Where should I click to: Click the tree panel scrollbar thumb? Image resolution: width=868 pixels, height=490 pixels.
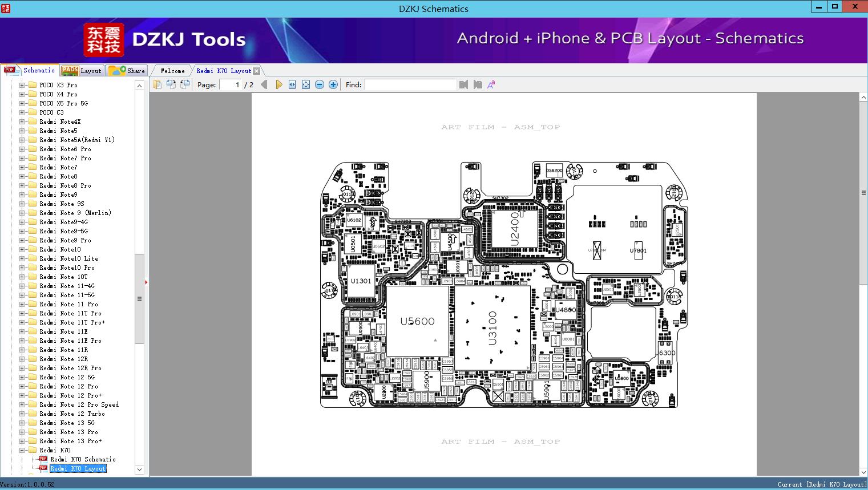[x=139, y=299]
